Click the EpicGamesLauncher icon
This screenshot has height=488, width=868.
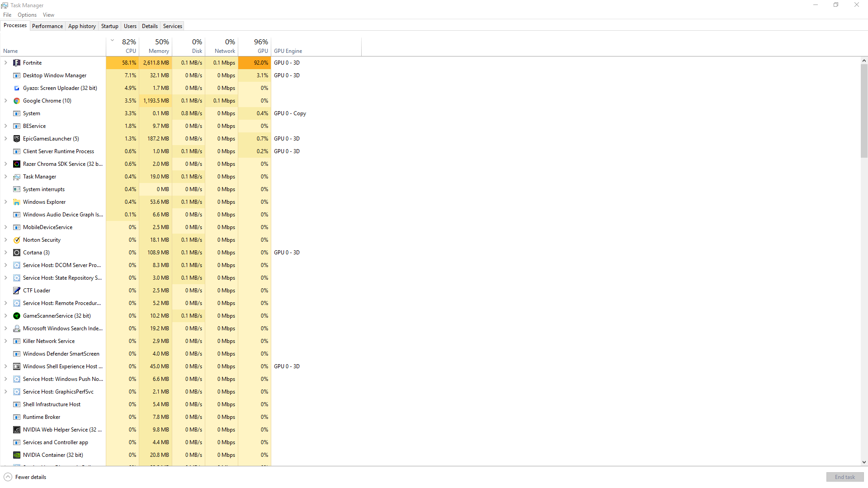[x=17, y=139]
